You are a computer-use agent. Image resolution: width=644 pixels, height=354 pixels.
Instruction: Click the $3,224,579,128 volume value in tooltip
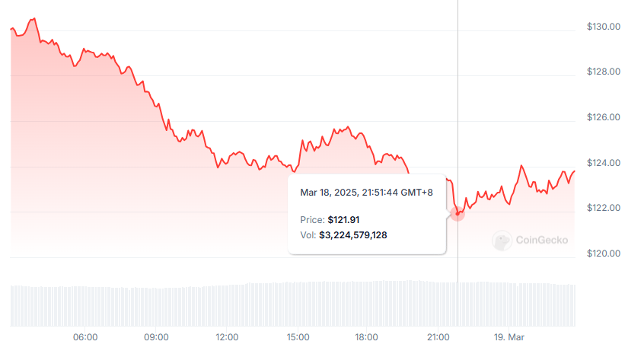353,235
